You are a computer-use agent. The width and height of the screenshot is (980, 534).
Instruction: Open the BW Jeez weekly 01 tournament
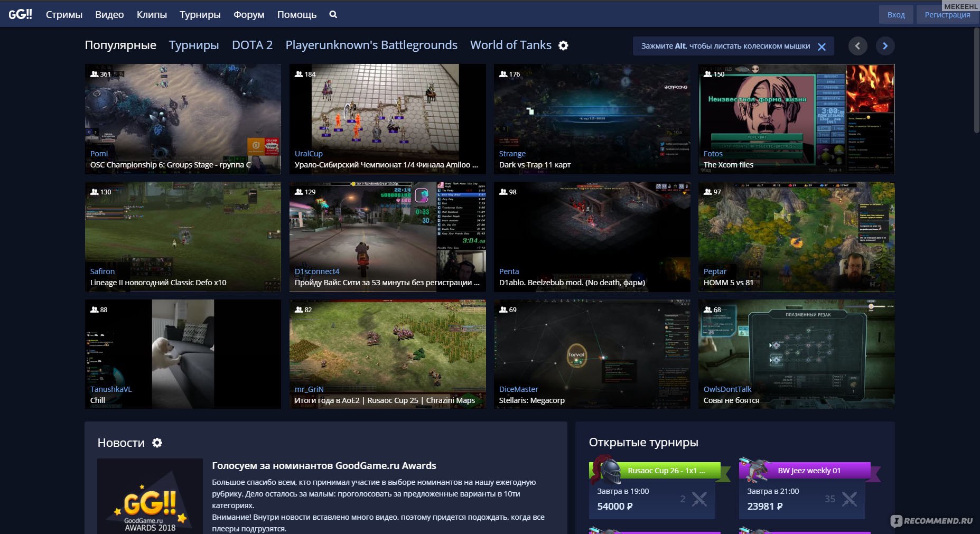[809, 471]
